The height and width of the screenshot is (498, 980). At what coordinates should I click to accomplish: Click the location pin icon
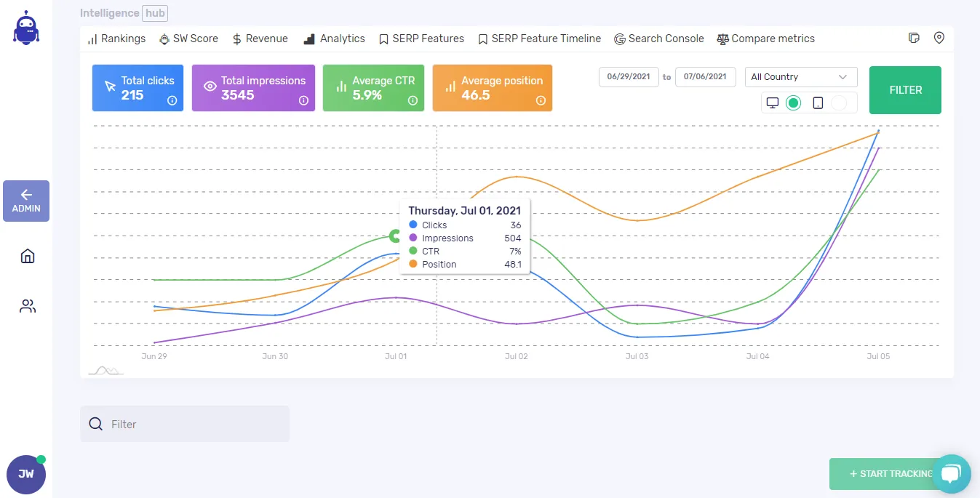939,39
